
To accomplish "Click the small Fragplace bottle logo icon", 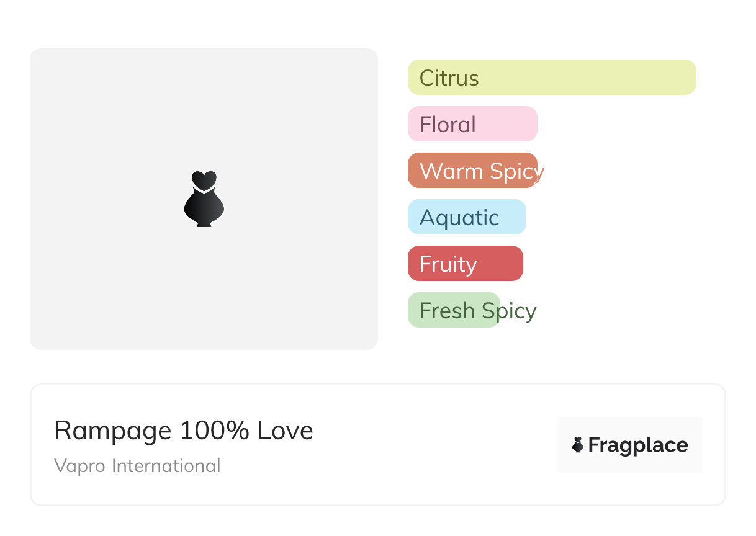I will coord(578,445).
